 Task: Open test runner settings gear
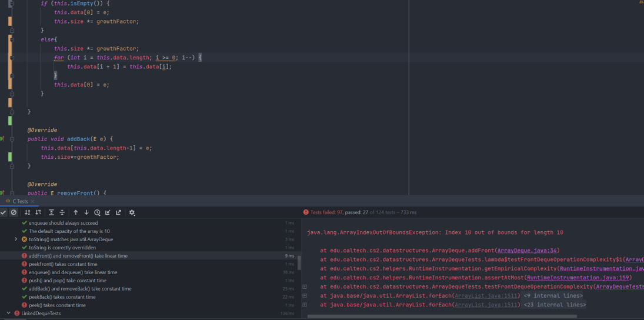132,212
